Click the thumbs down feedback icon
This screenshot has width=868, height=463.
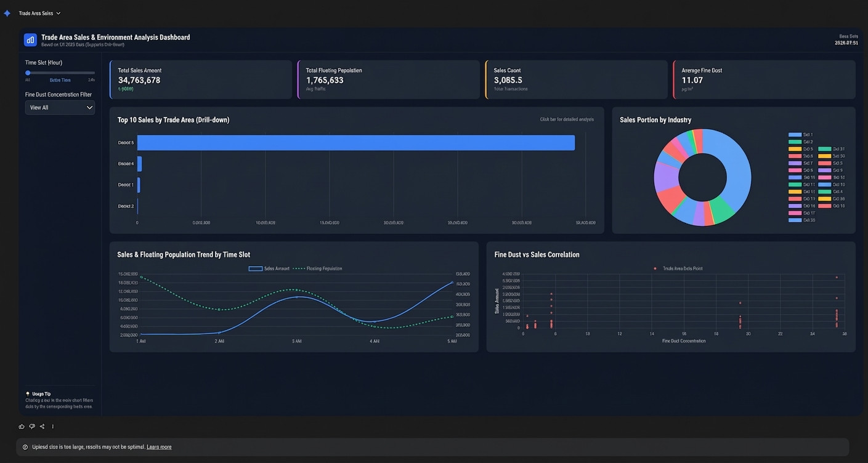click(32, 426)
